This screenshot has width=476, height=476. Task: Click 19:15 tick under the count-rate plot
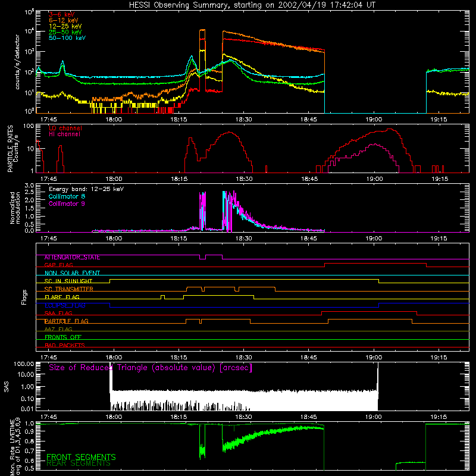439,120
